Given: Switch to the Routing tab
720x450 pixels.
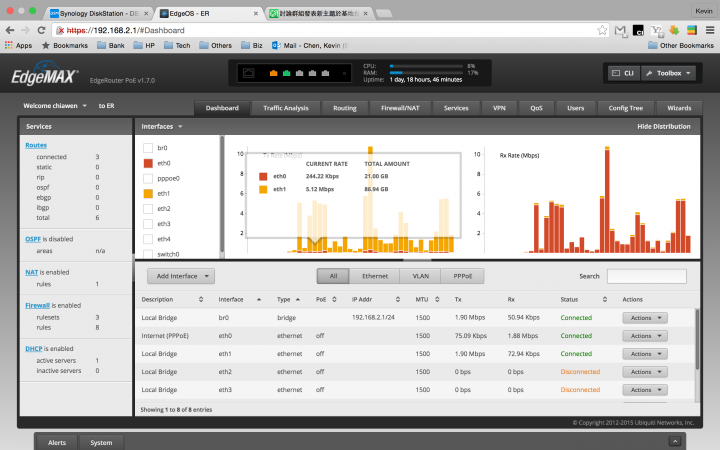Looking at the screenshot, I should 345,108.
